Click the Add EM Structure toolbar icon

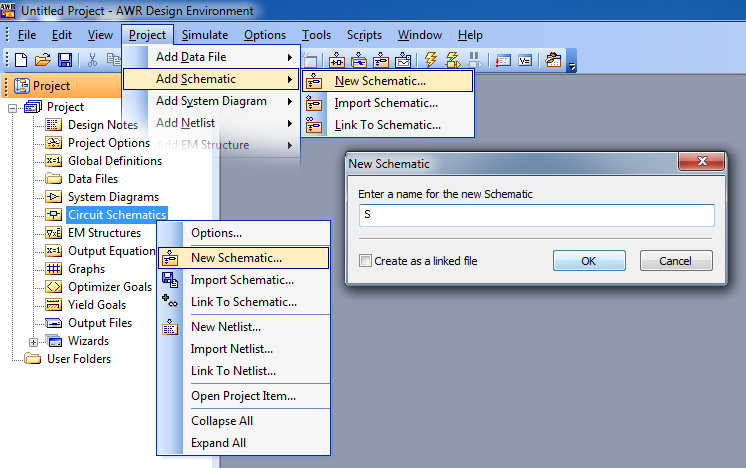[x=359, y=60]
